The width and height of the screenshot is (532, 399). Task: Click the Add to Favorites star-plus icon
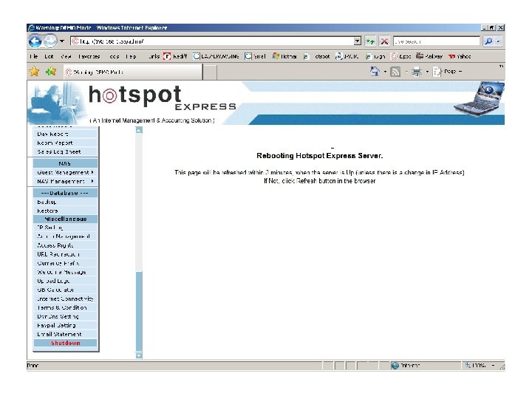(51, 72)
